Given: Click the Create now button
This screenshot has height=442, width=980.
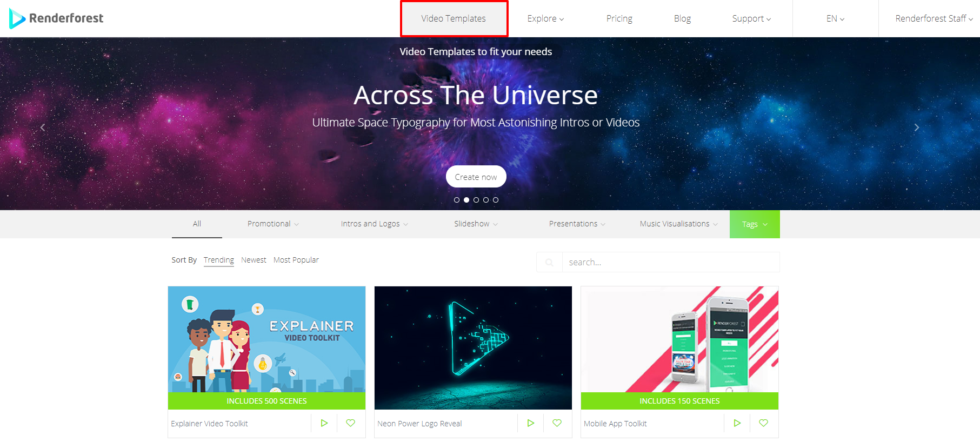Looking at the screenshot, I should tap(476, 177).
